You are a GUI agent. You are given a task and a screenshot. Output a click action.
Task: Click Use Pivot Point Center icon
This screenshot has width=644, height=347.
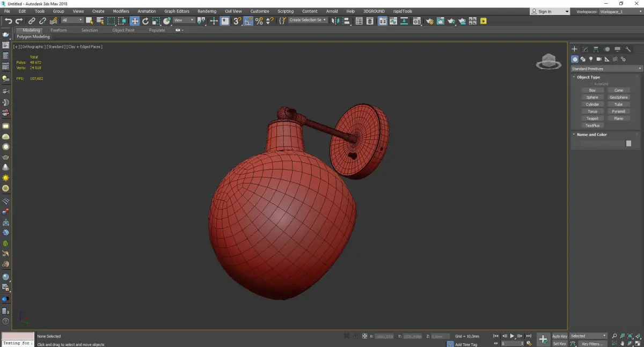click(202, 21)
